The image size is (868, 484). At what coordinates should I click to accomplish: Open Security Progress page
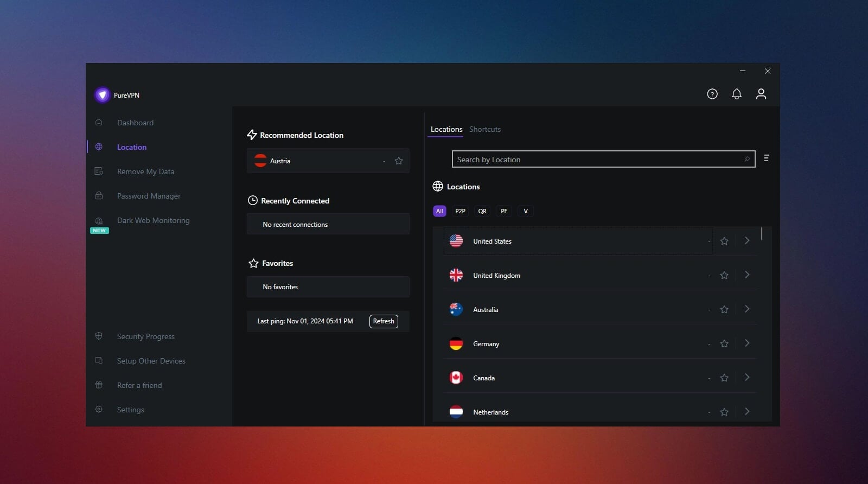145,336
